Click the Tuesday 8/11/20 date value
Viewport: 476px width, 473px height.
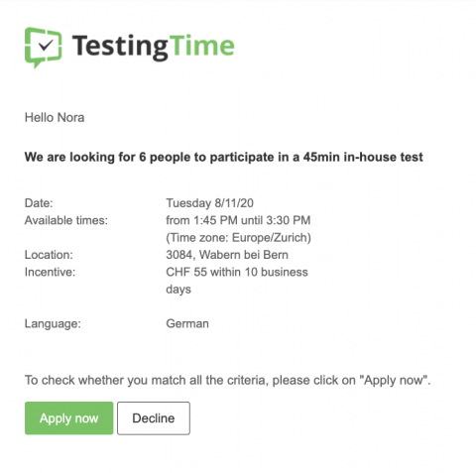[209, 203]
